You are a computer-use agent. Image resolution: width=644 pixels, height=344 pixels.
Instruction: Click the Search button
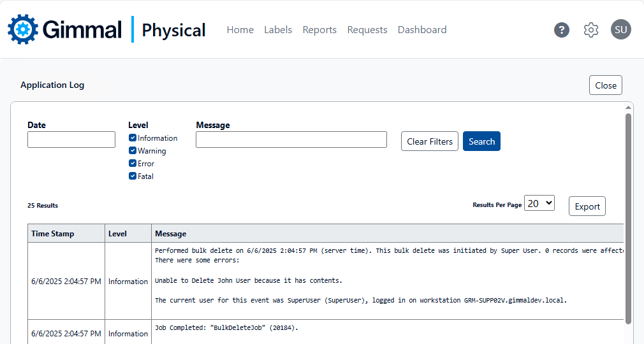481,141
